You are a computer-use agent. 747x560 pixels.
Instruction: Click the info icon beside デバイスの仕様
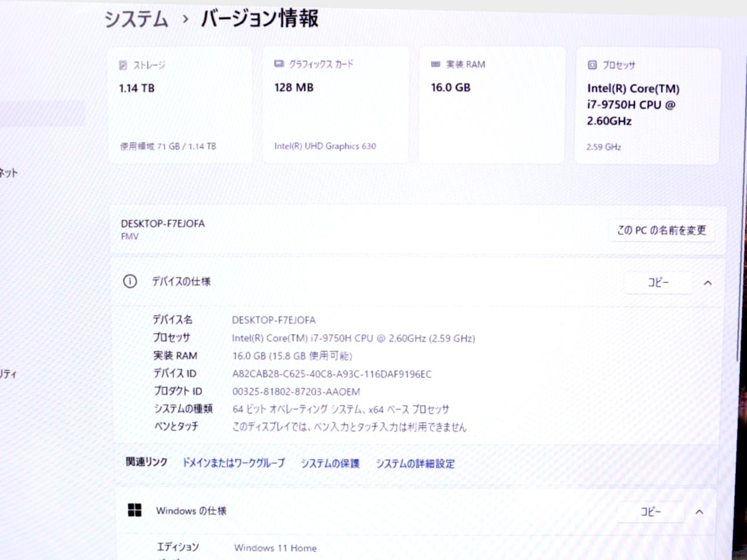click(130, 281)
